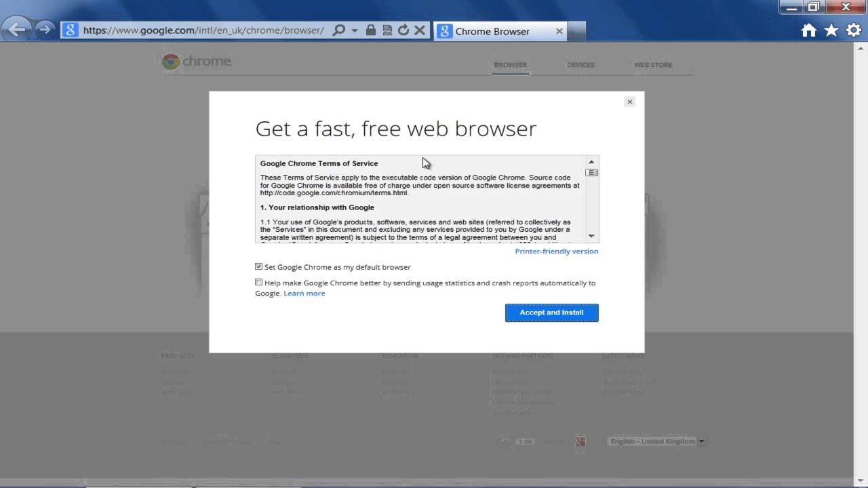Open the Printer-friendly version link
Screen dimensions: 868x488
click(x=557, y=251)
